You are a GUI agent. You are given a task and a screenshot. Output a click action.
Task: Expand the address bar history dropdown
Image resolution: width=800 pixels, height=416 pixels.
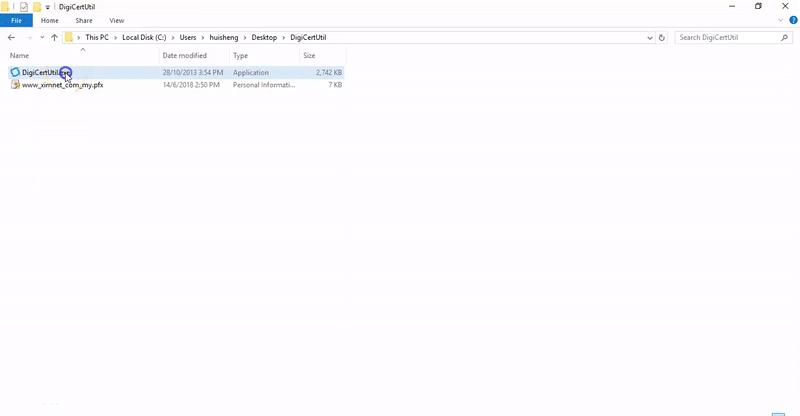point(649,37)
